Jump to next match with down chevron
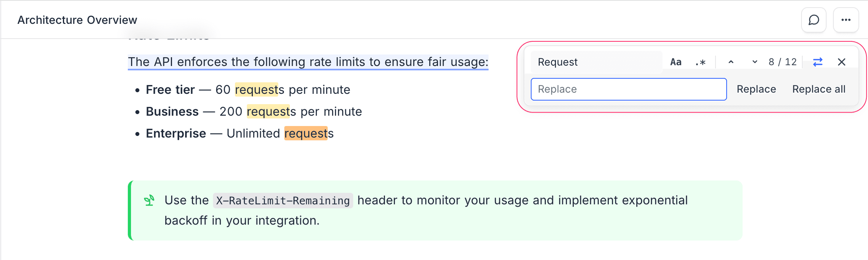The image size is (868, 260). click(x=754, y=62)
